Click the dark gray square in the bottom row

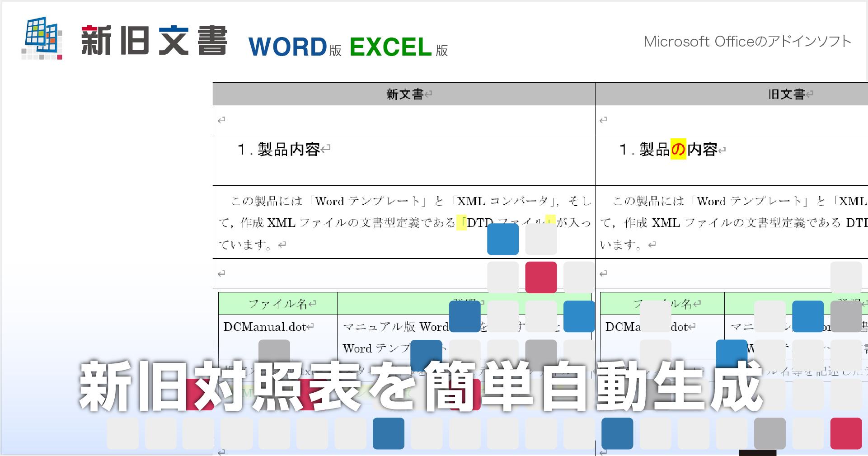coord(769,433)
